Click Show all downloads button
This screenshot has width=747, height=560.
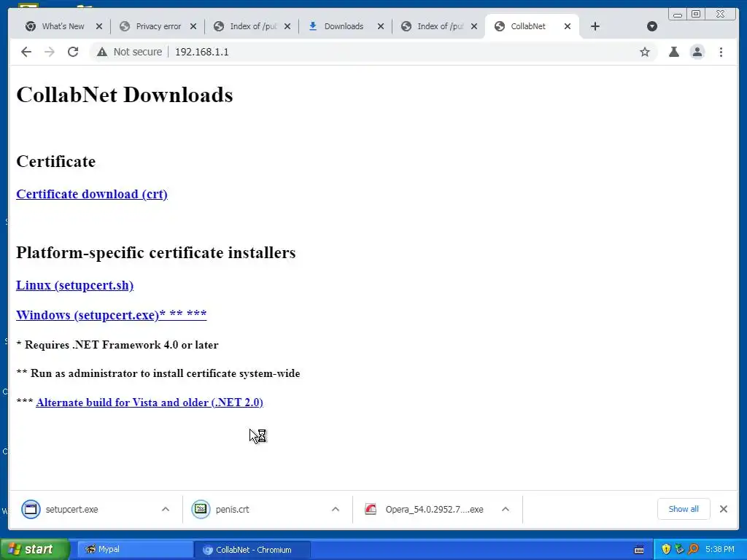click(684, 509)
